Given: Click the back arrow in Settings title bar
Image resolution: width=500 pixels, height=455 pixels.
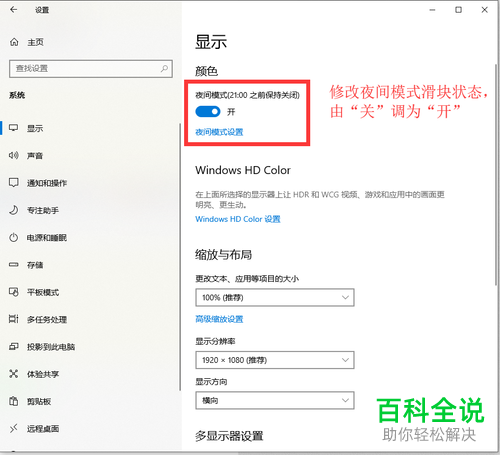Looking at the screenshot, I should (x=13, y=10).
